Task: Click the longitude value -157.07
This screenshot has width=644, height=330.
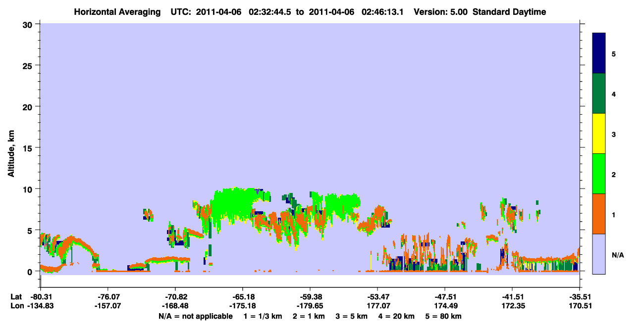Action: coord(107,306)
